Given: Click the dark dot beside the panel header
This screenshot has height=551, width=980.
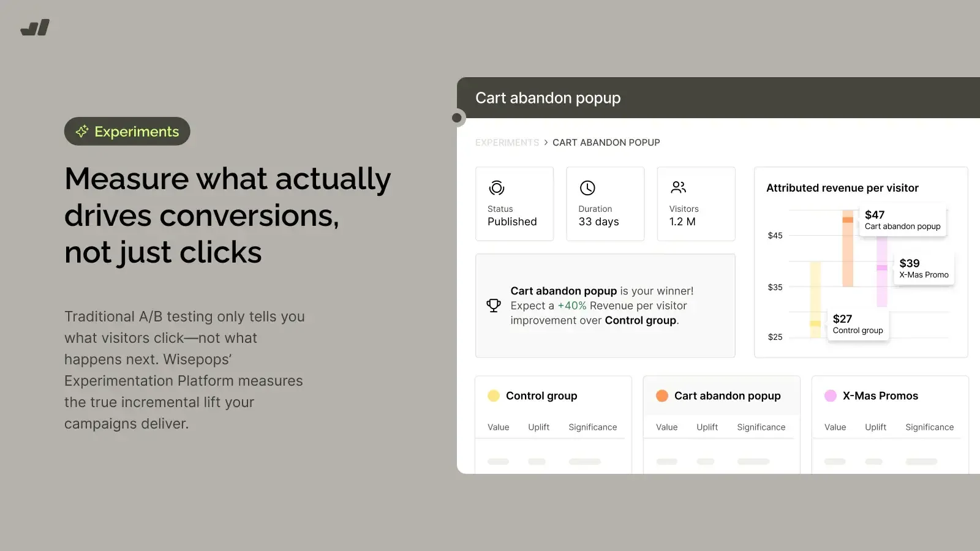Looking at the screenshot, I should (457, 118).
